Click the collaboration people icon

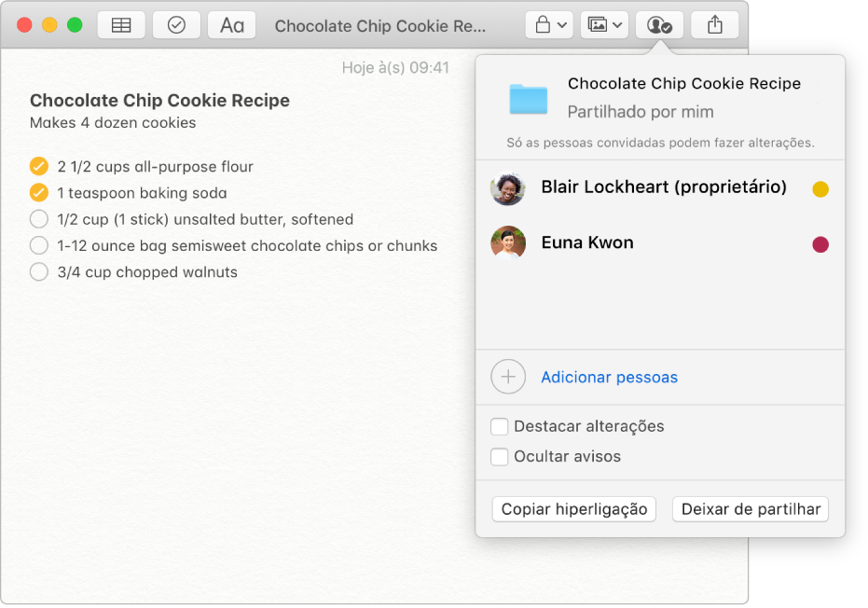coord(659,25)
